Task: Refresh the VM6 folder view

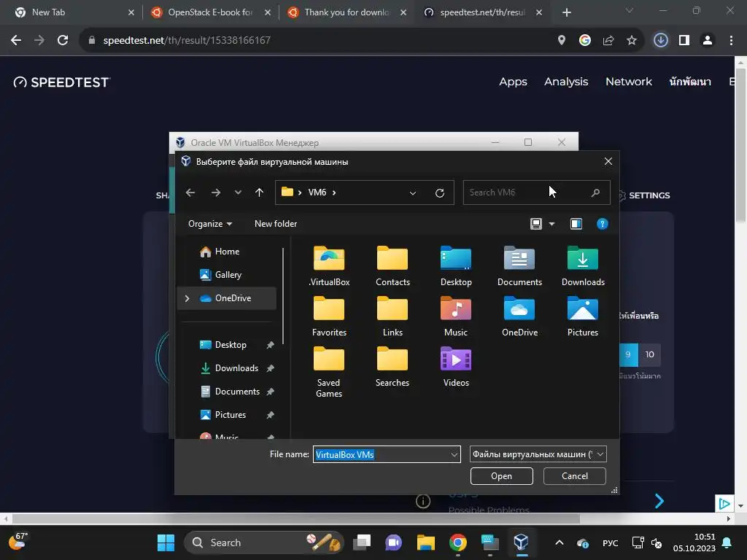Action: point(440,192)
